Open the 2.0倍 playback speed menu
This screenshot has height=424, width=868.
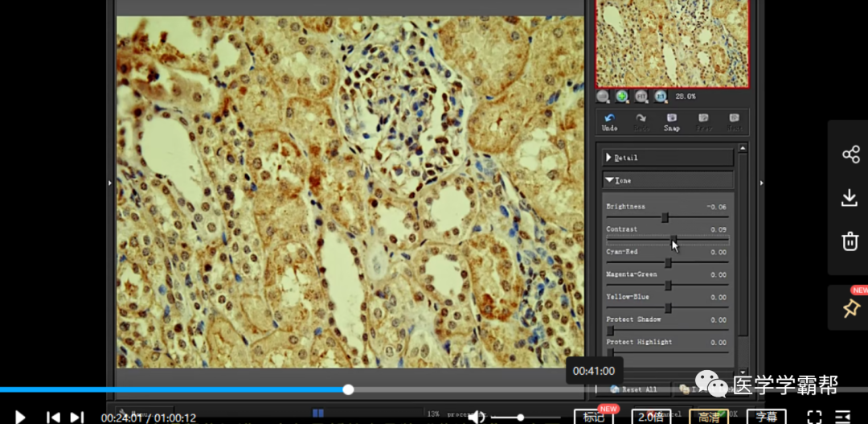(653, 417)
